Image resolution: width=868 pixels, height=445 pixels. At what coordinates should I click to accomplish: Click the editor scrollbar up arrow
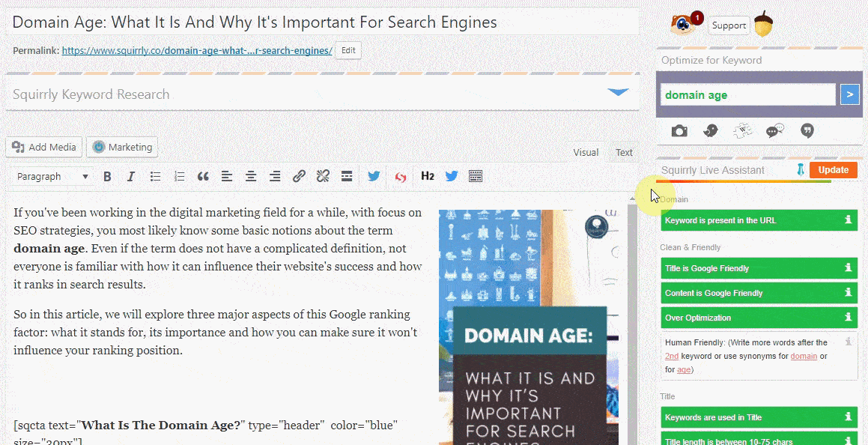[633, 199]
